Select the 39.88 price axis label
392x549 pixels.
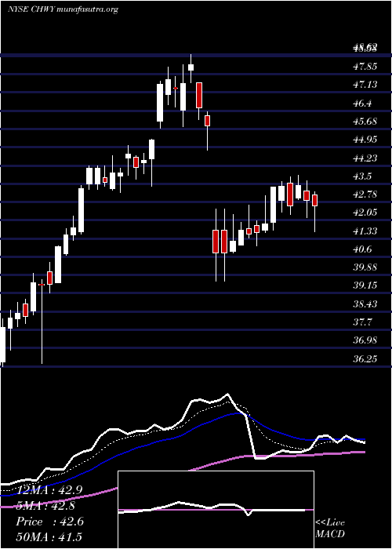[x=365, y=267]
